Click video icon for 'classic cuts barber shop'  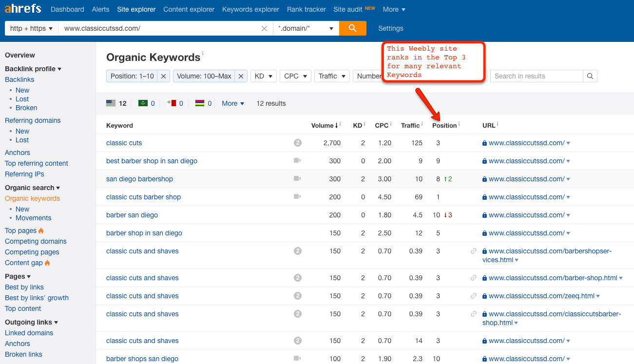297,197
